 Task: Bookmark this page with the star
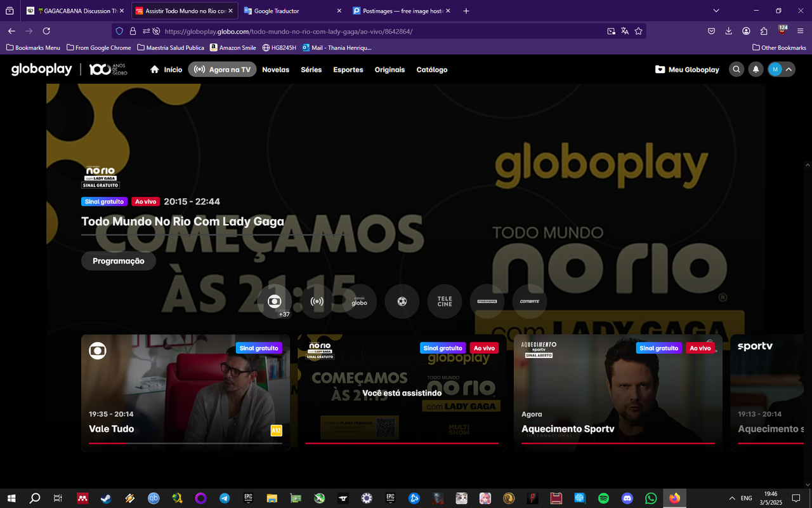click(x=639, y=31)
